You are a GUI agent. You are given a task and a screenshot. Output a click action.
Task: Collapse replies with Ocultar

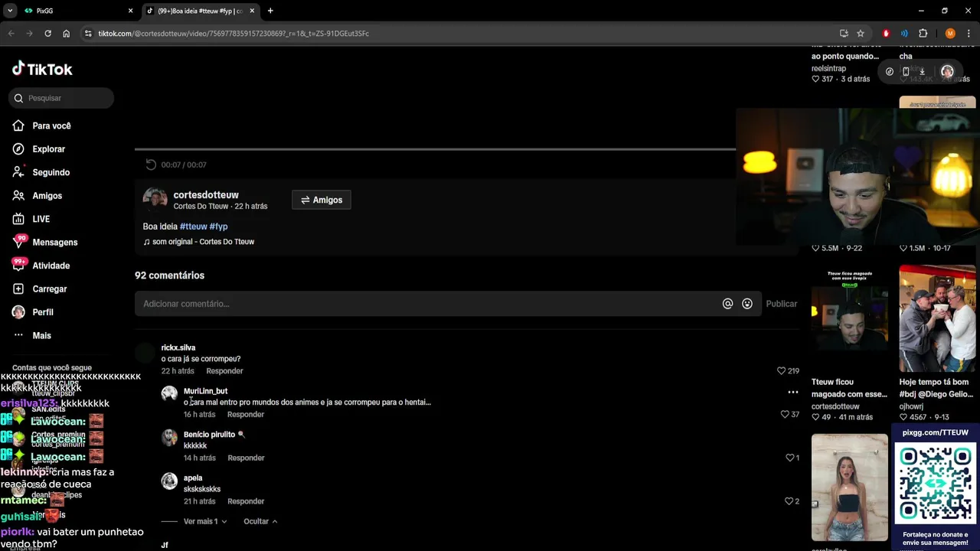coord(260,521)
